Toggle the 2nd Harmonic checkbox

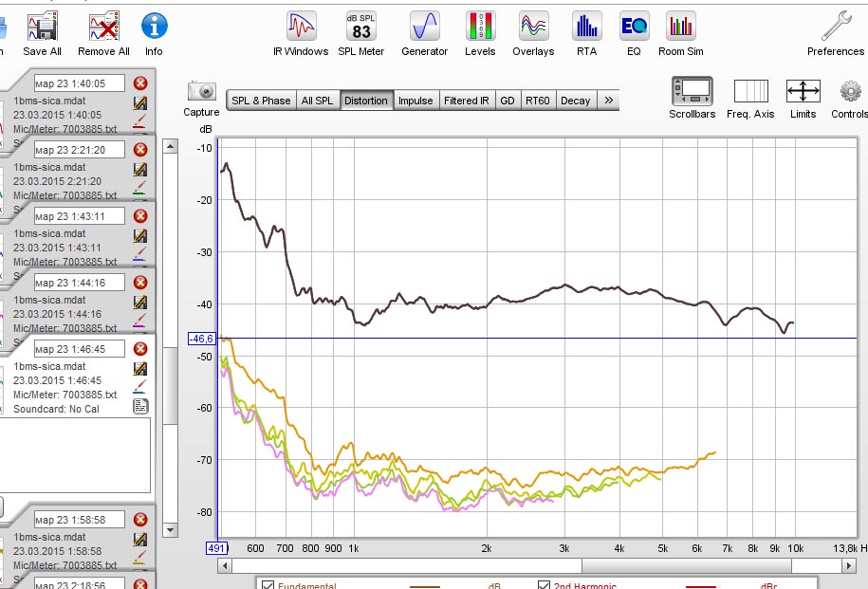click(545, 584)
